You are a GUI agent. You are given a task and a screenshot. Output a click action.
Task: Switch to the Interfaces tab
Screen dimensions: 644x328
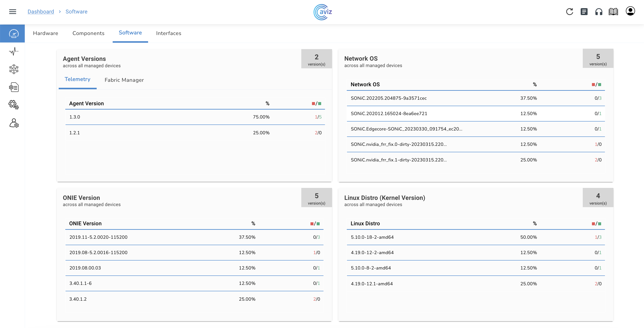[169, 33]
